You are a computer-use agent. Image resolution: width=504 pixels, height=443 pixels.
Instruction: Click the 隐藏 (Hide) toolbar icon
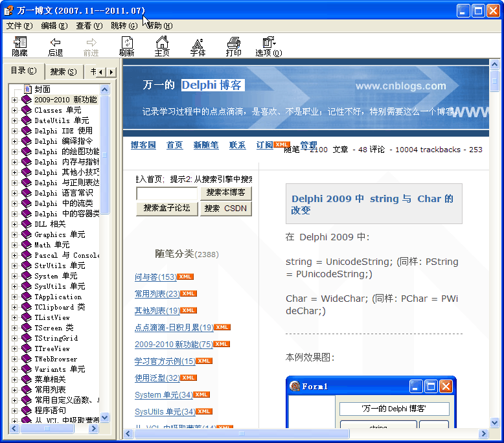(x=19, y=43)
